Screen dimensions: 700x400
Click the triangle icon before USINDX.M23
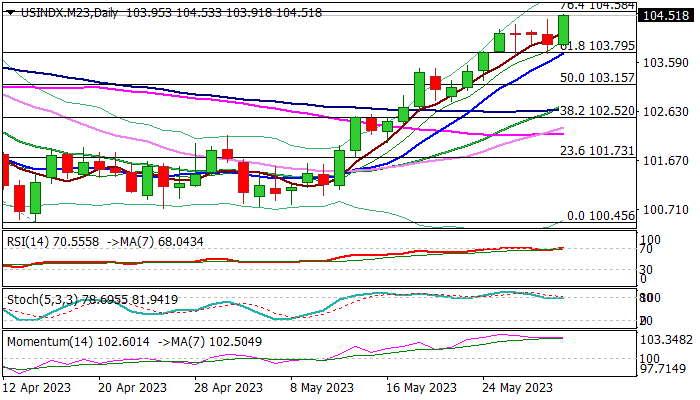pyautogui.click(x=11, y=13)
